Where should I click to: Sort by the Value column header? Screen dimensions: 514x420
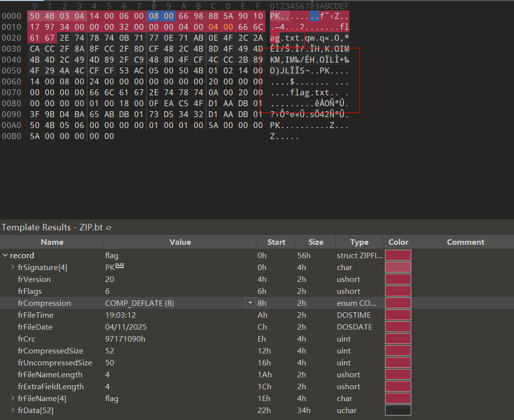[x=180, y=242]
